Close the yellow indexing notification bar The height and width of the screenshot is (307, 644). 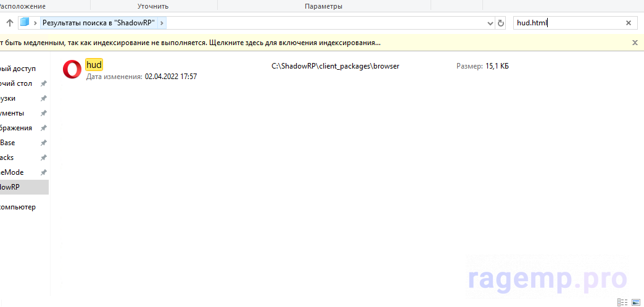pos(635,43)
